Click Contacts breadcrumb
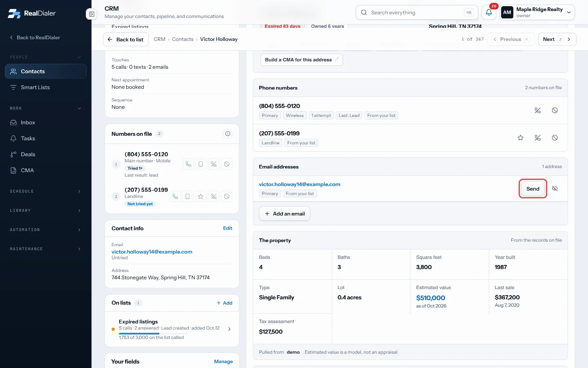The height and width of the screenshot is (368, 588). pyautogui.click(x=183, y=39)
